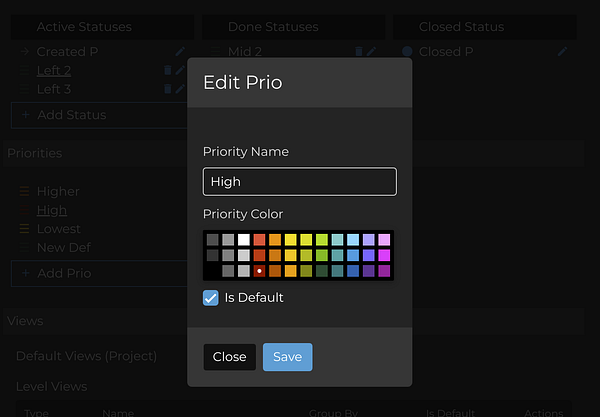Select the dark red selected swatch
Screen dimensions: 600x417
[x=259, y=271]
